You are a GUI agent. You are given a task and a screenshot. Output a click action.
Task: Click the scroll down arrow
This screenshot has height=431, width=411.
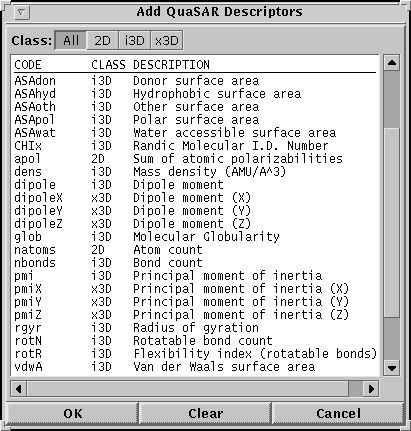click(x=392, y=368)
